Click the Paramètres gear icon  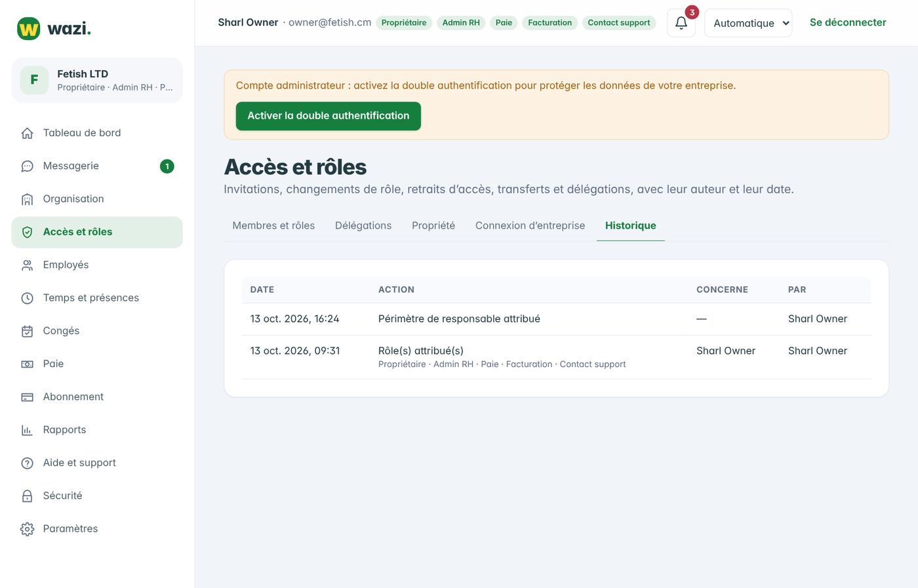click(27, 529)
